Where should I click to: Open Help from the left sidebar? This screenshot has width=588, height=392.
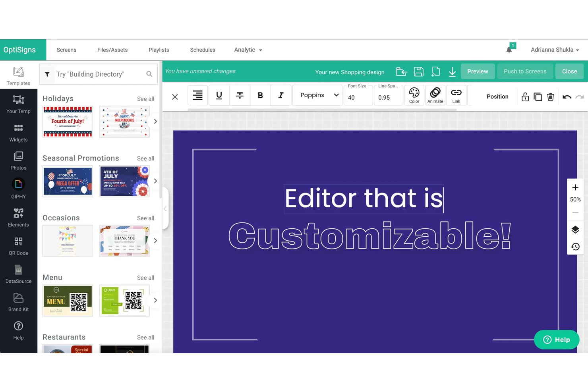pyautogui.click(x=19, y=330)
